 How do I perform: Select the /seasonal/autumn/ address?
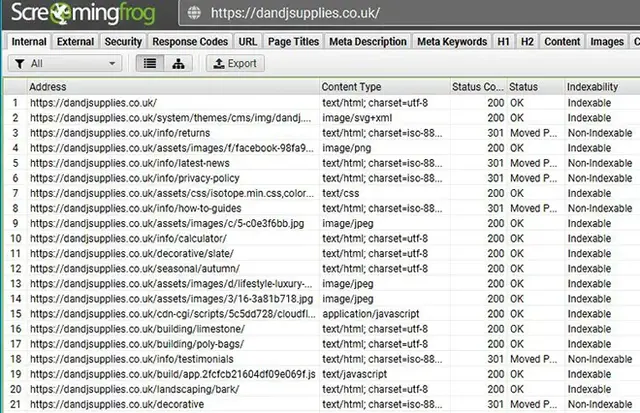click(x=135, y=269)
